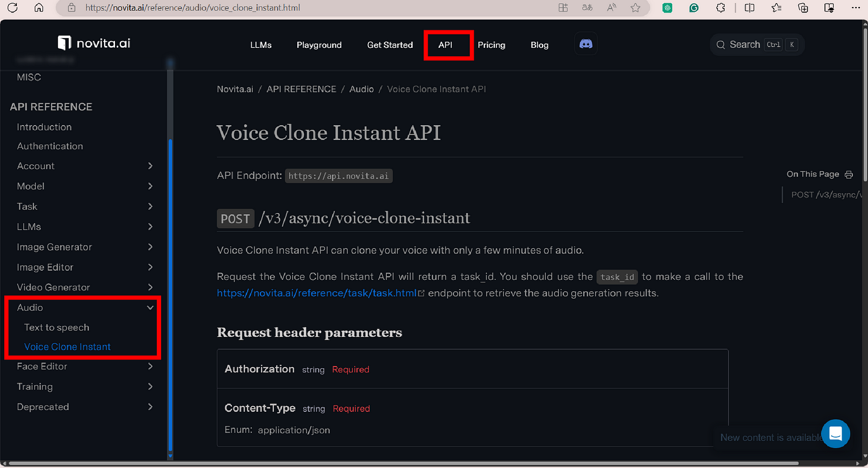868x468 pixels.
Task: Click the address bar URL
Action: (x=193, y=8)
